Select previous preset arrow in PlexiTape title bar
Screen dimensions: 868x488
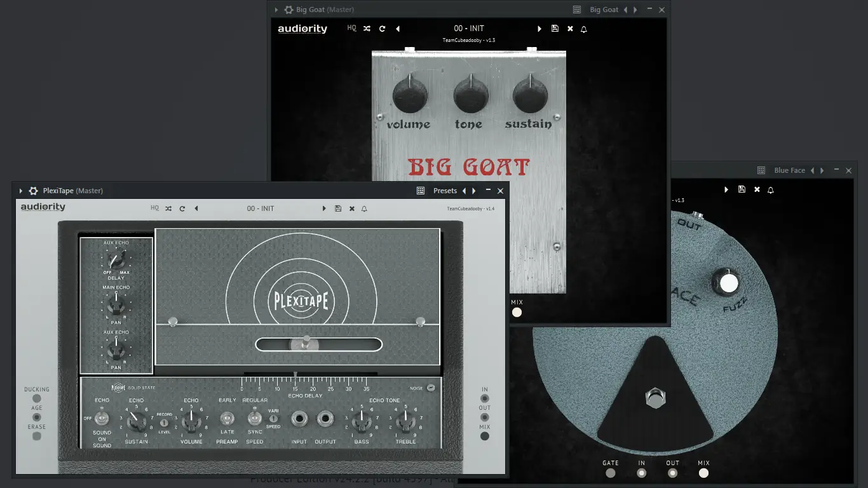point(464,191)
